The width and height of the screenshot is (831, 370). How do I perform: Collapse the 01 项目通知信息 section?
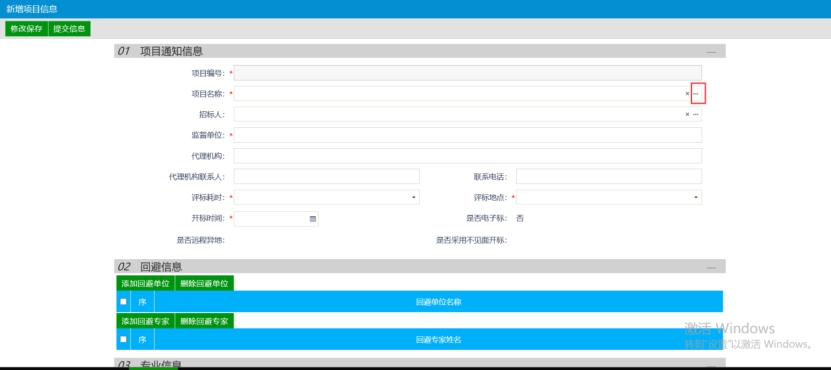711,52
